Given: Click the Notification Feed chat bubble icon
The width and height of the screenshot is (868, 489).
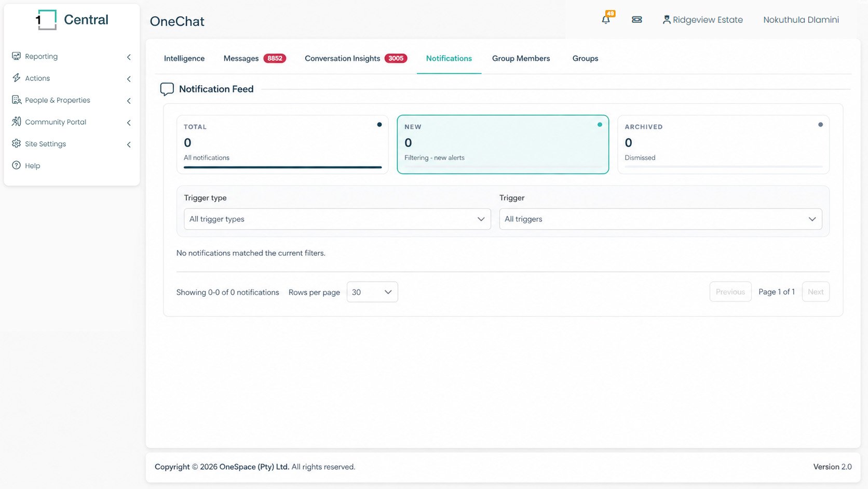Looking at the screenshot, I should [167, 89].
